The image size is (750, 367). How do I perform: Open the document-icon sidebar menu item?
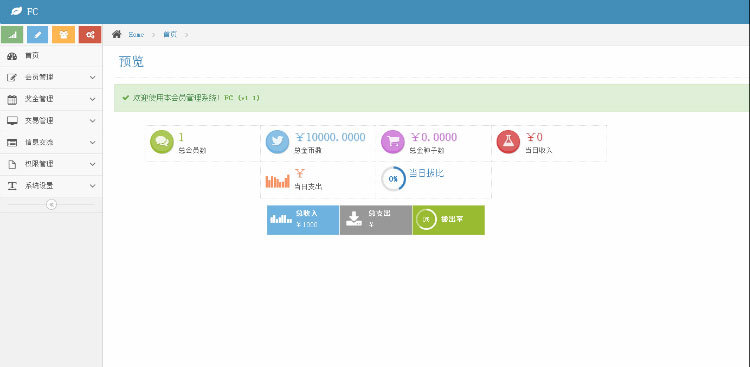[x=51, y=164]
